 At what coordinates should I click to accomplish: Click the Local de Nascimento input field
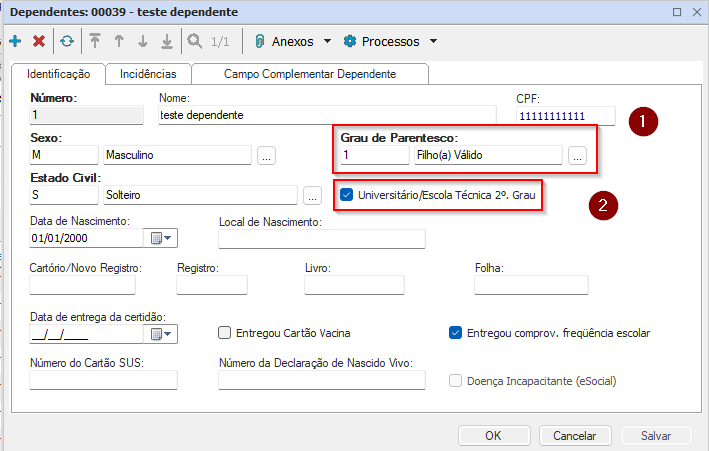[x=321, y=238]
